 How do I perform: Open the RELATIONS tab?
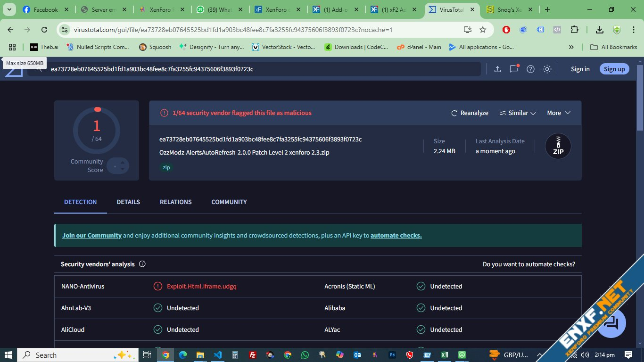click(x=175, y=202)
